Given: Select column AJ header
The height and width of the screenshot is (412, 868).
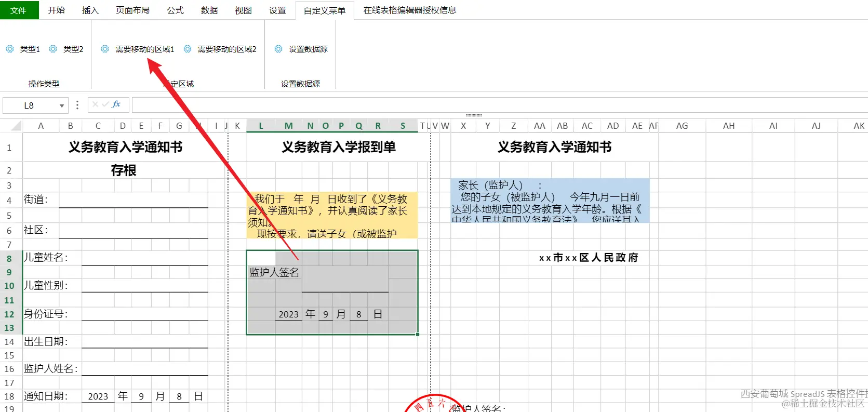Looking at the screenshot, I should coord(817,126).
